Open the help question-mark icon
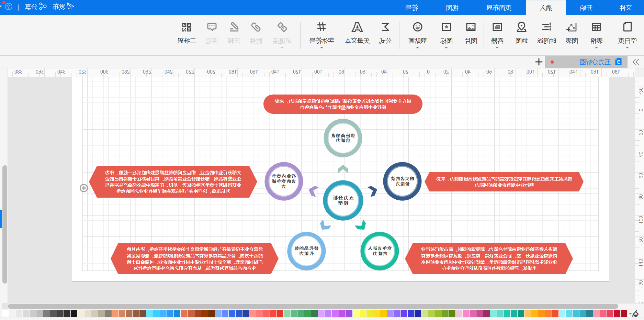644x320 pixels. point(9,7)
